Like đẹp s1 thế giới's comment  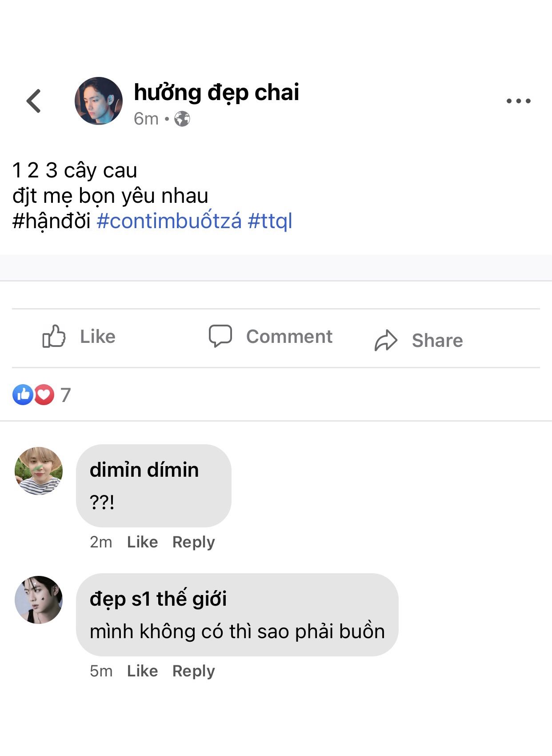coord(142,671)
